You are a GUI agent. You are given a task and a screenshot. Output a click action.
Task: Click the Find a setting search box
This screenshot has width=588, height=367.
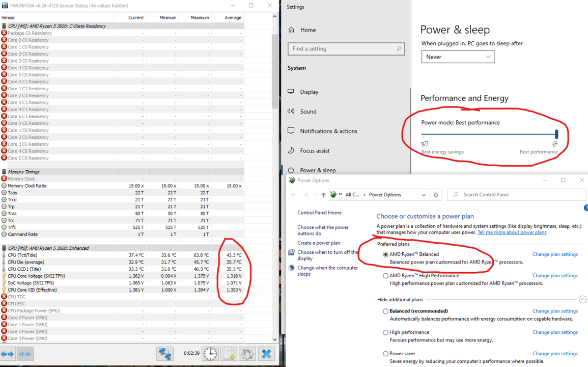(346, 49)
